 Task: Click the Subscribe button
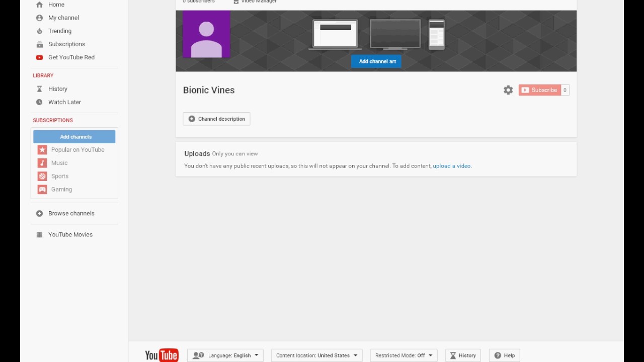point(539,90)
